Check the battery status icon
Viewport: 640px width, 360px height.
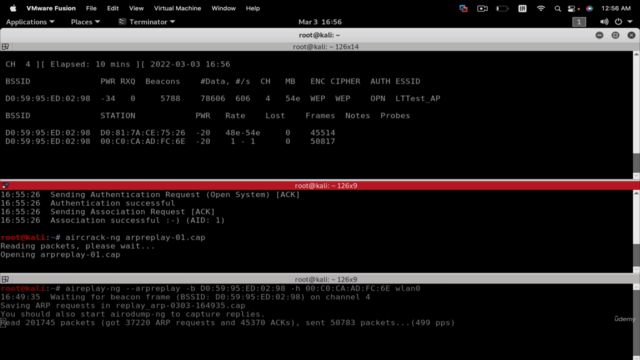(502, 8)
